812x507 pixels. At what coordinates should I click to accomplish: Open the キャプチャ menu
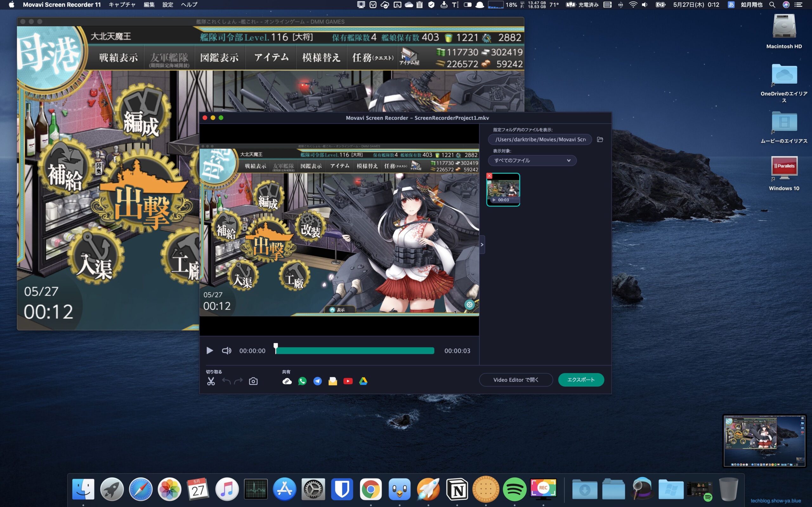click(122, 5)
